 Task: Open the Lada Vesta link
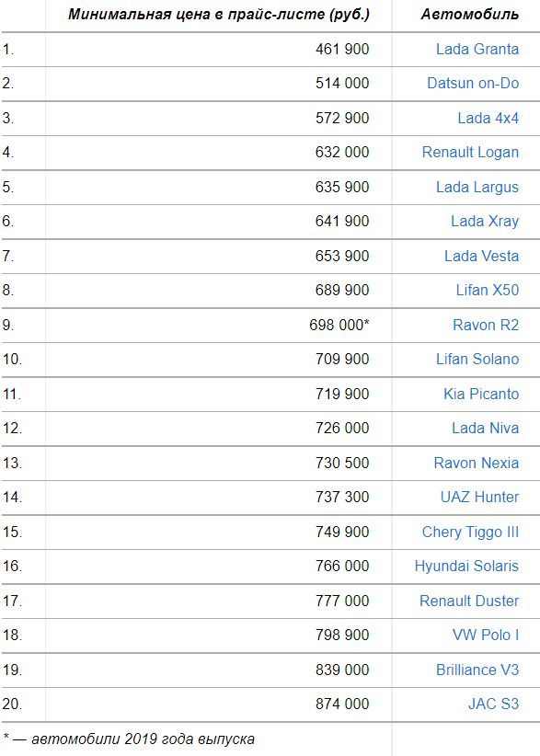[482, 256]
